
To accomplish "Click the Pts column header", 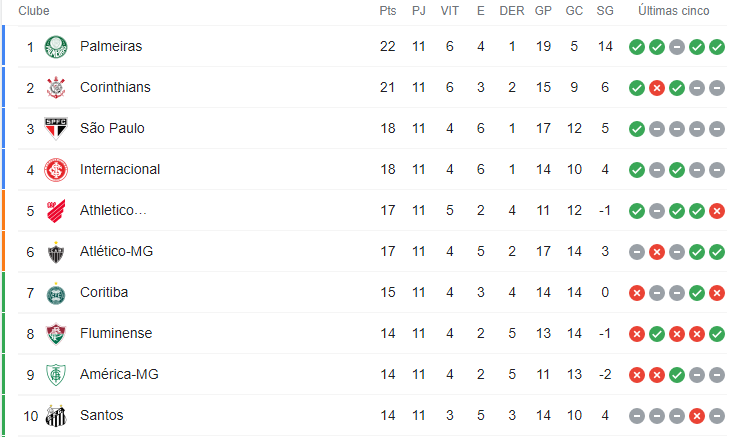I will pos(388,11).
